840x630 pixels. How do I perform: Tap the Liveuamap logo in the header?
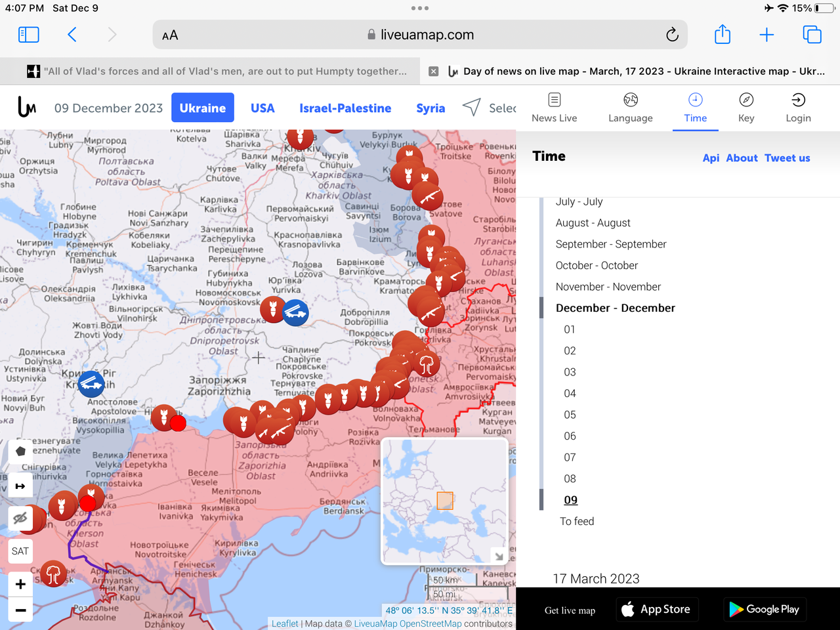[x=27, y=107]
